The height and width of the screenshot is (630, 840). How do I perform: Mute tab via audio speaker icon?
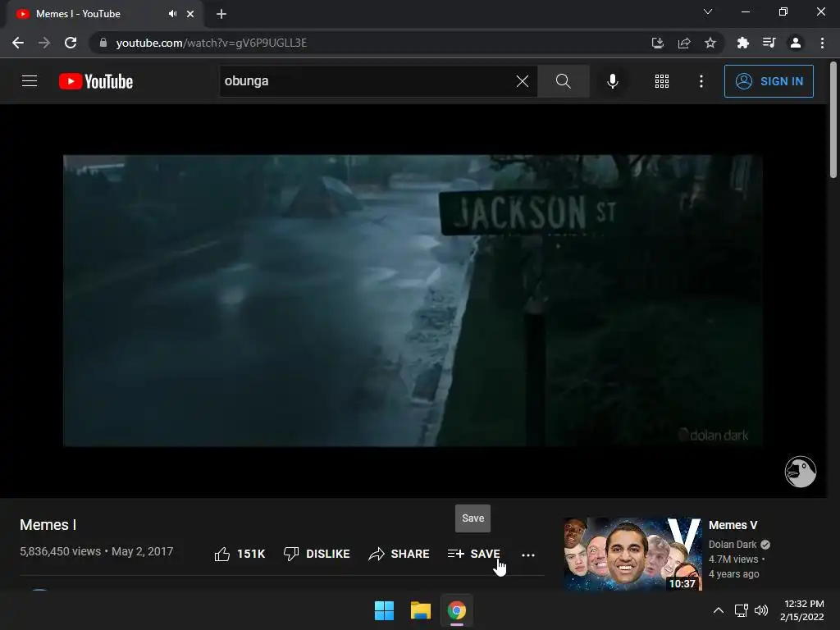point(172,14)
